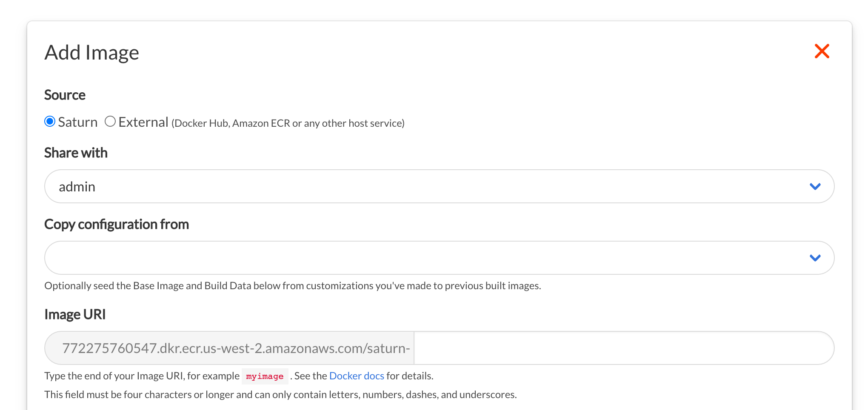The height and width of the screenshot is (410, 868).
Task: Click the "Share with" field label
Action: pos(76,153)
